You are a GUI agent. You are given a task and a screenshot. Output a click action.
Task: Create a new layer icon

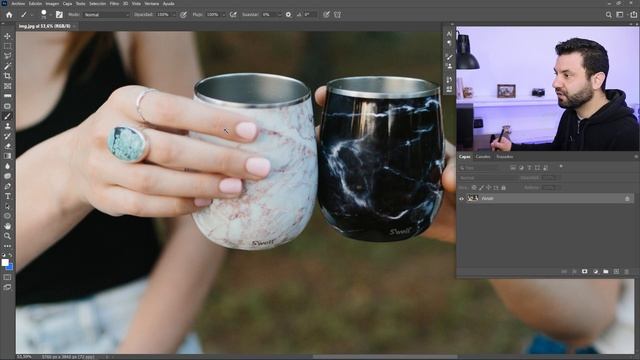click(x=616, y=271)
